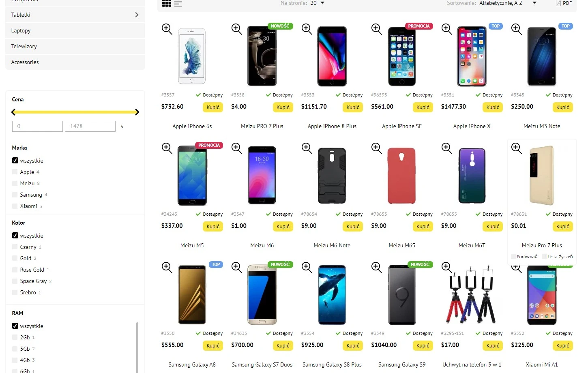Click magnifier icon on Apple iPhone 6s
Viewport: 588px width, 373px height.
pos(167,29)
